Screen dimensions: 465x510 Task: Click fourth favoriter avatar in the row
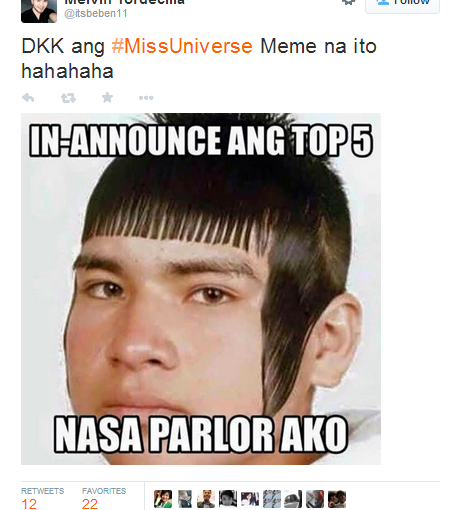pyautogui.click(x=228, y=499)
